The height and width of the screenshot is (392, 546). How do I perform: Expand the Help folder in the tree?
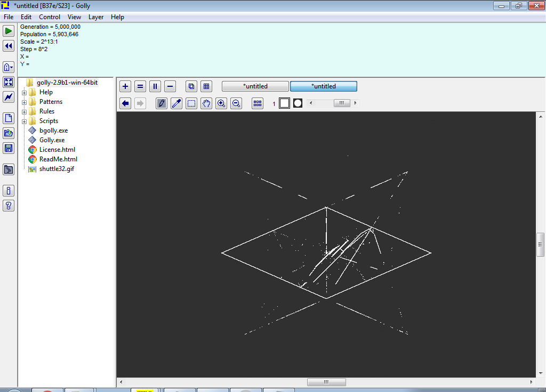coord(25,93)
